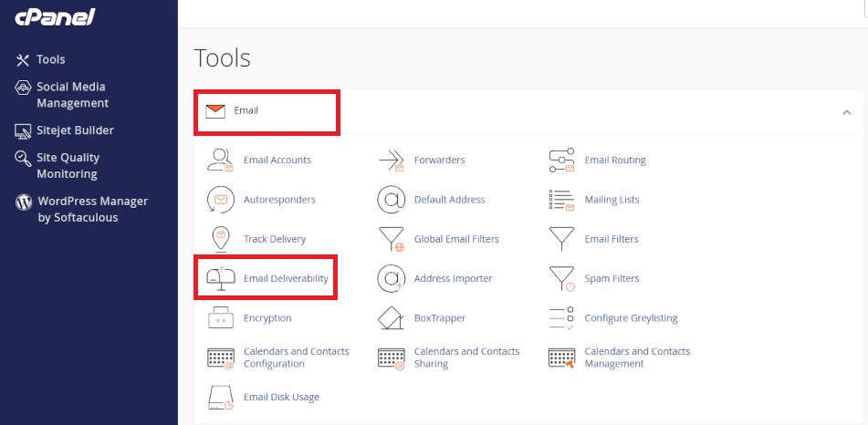The width and height of the screenshot is (868, 425).
Task: Click the Configure Greylisting link
Action: tap(631, 318)
